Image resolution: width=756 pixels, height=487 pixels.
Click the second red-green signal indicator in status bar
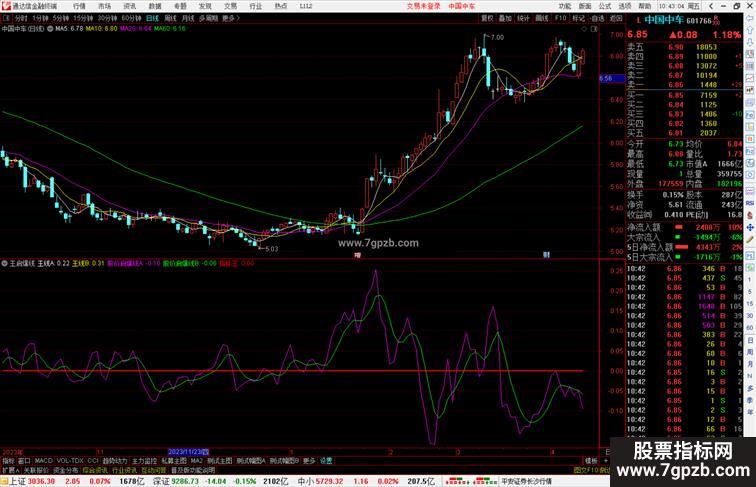pos(484,481)
